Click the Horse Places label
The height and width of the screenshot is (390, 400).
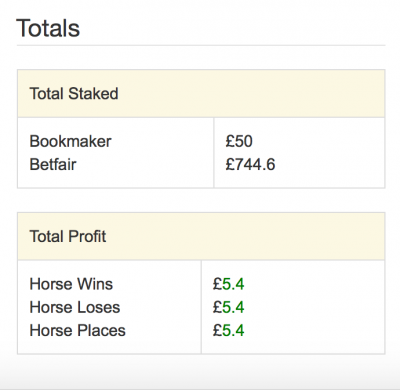click(x=78, y=331)
